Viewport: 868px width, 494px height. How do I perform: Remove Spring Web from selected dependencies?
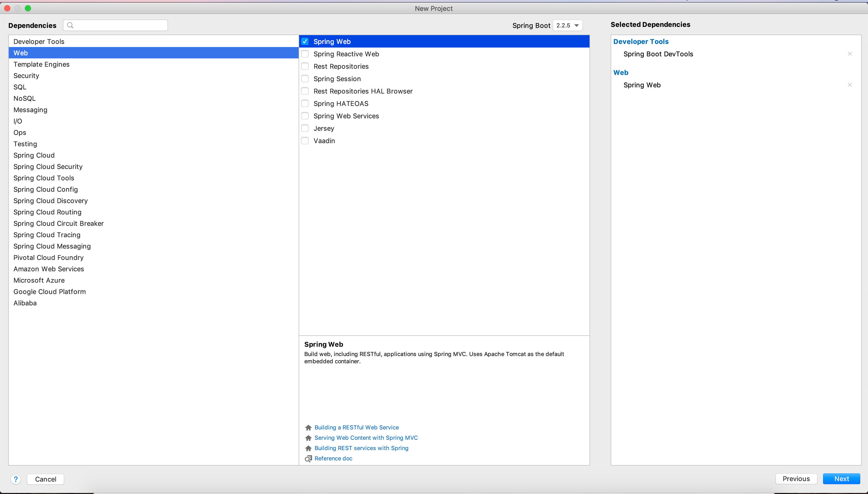tap(850, 85)
